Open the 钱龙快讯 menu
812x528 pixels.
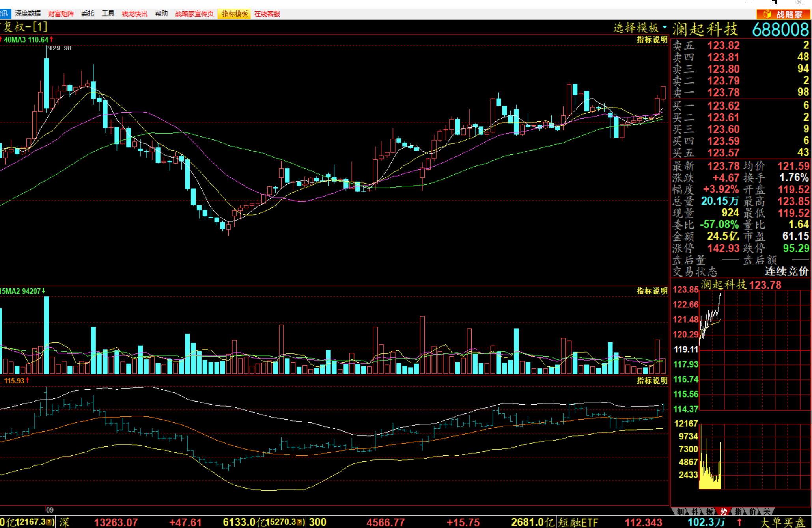tap(134, 14)
